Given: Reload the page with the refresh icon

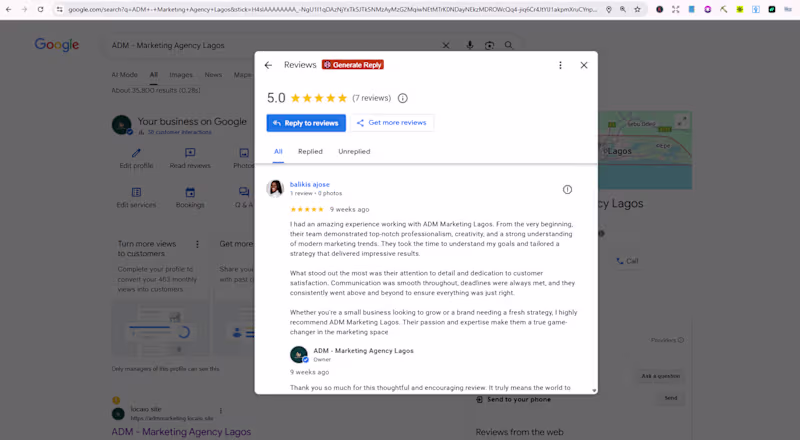Looking at the screenshot, I should tap(40, 9).
